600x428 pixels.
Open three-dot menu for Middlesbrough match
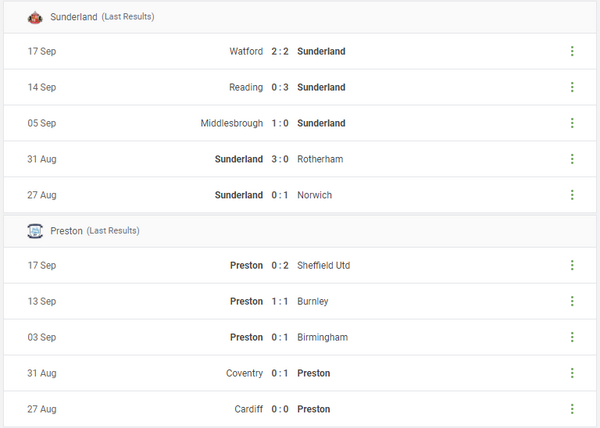(572, 123)
